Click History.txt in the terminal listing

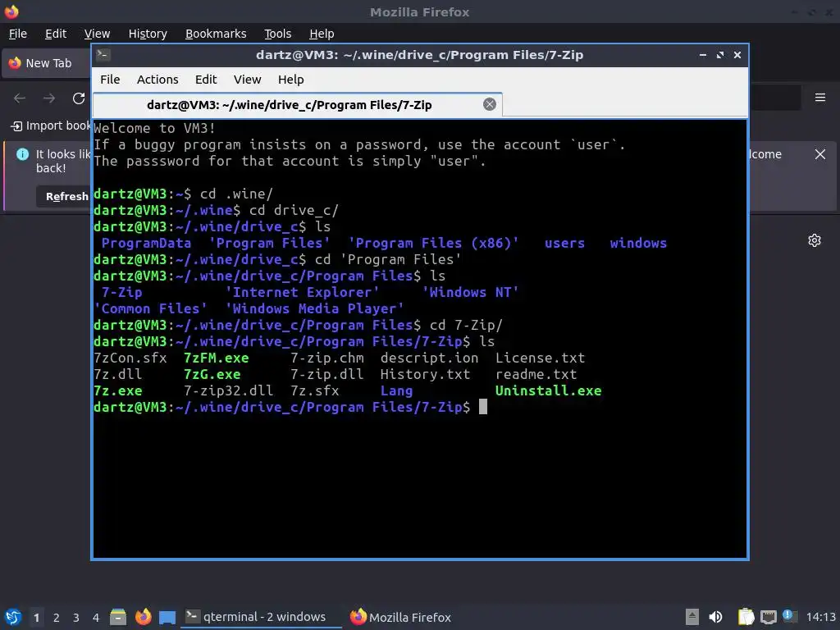[x=426, y=374]
